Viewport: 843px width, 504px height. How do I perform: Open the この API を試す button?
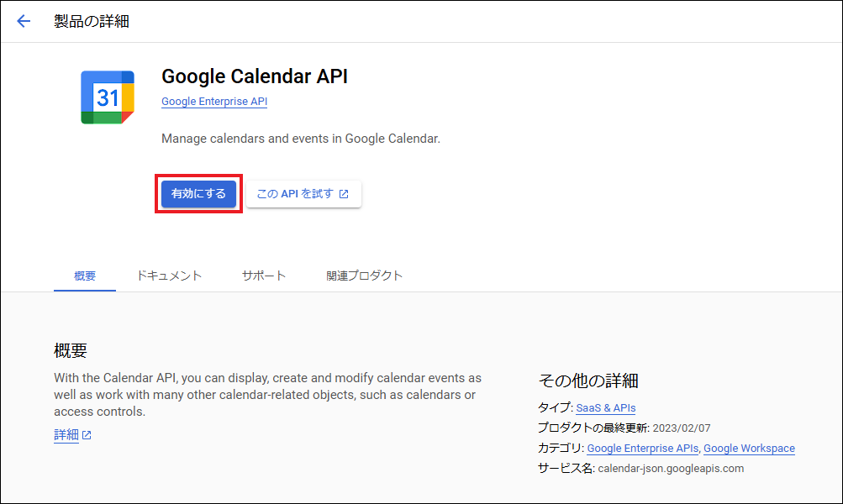(x=303, y=194)
